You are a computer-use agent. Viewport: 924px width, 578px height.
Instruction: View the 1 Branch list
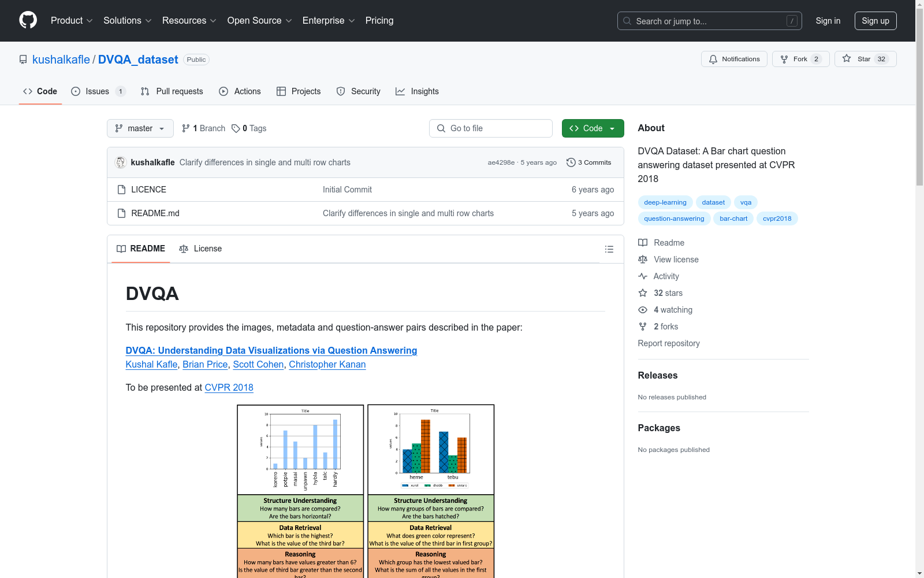point(203,128)
